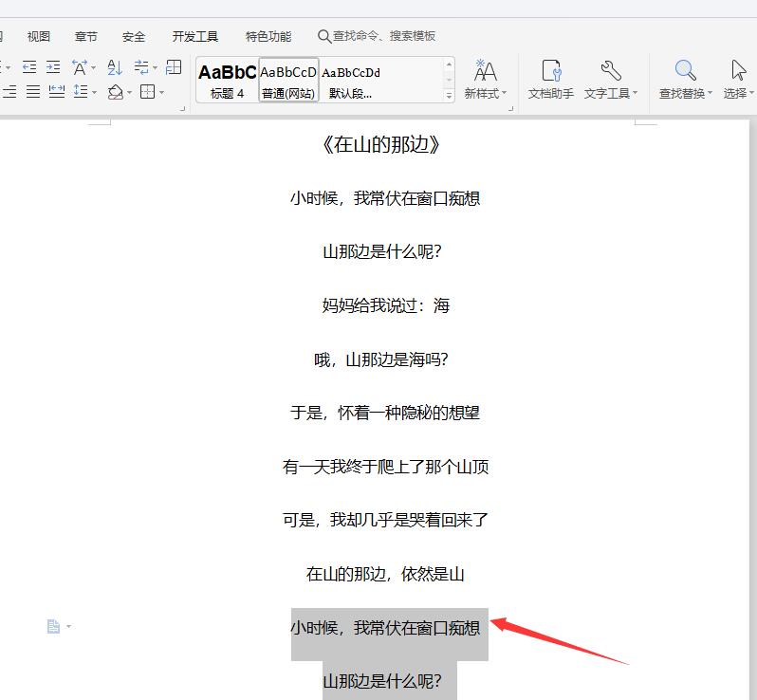Expand the borders dropdown arrow
This screenshot has width=757, height=700.
click(x=161, y=92)
